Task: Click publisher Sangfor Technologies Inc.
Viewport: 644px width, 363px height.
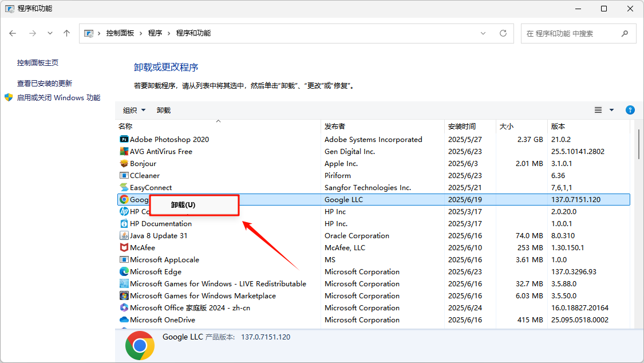Action: tap(368, 187)
